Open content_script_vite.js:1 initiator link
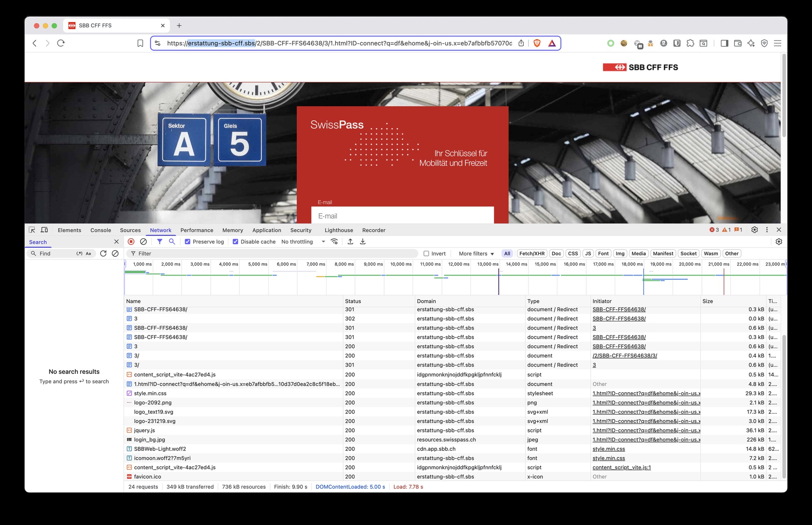The height and width of the screenshot is (525, 812). click(x=622, y=467)
